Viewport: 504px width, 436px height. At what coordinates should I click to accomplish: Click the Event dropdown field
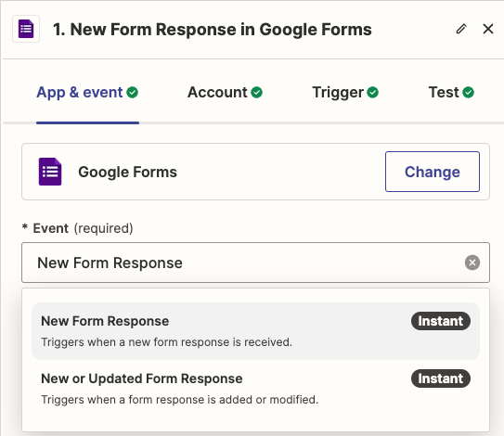255,263
